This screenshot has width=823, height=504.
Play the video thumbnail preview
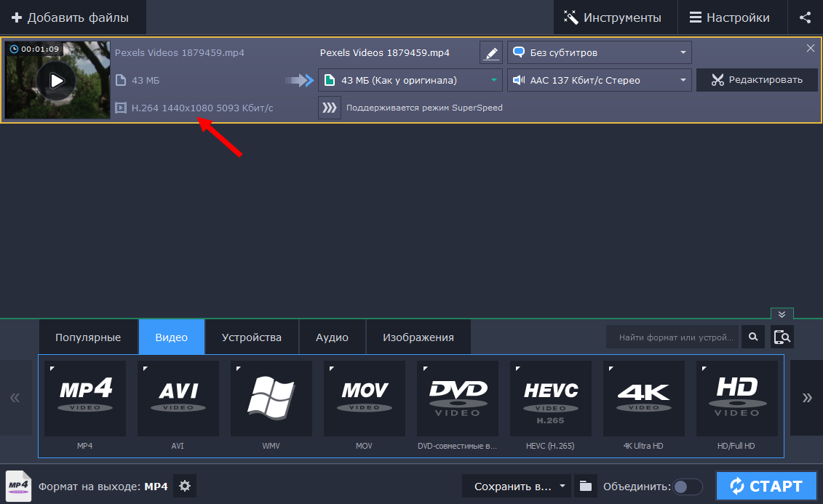click(x=56, y=80)
